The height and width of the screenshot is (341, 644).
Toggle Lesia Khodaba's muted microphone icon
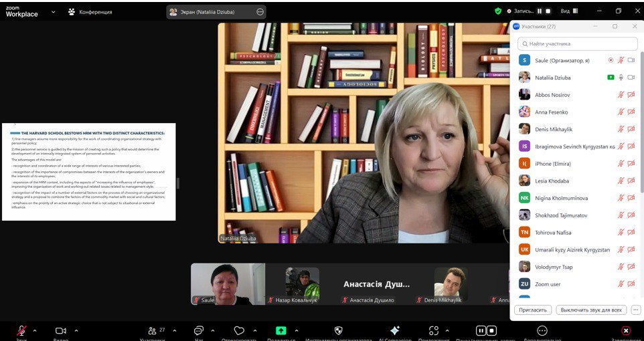pyautogui.click(x=621, y=181)
